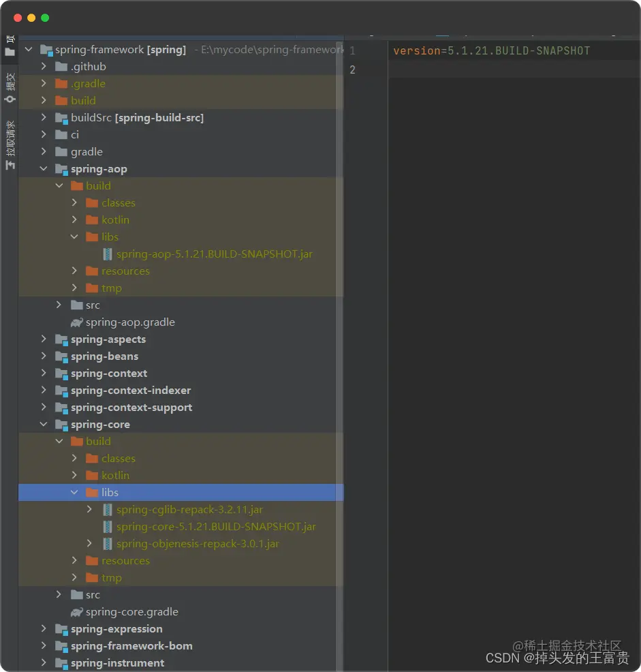
Task: Collapse the build folder under spring-aop
Action: pyautogui.click(x=59, y=185)
